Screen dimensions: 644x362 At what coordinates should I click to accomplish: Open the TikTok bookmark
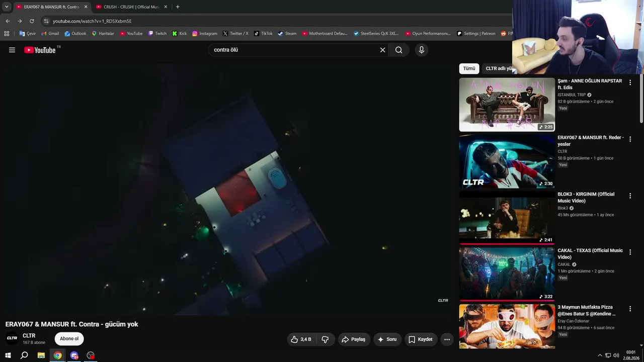click(263, 34)
